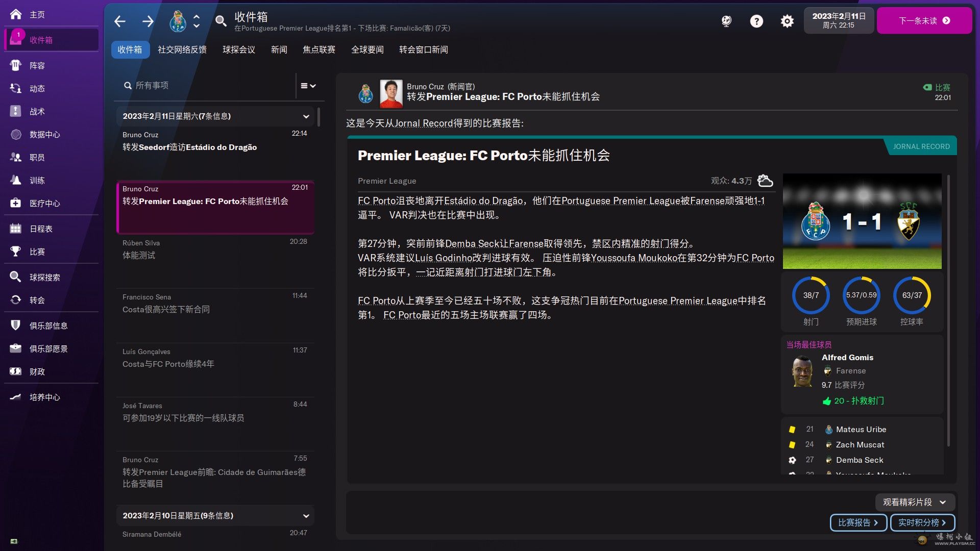This screenshot has height=551, width=980.
Task: Collapse the 2023年2月11日 message group
Action: 306,116
